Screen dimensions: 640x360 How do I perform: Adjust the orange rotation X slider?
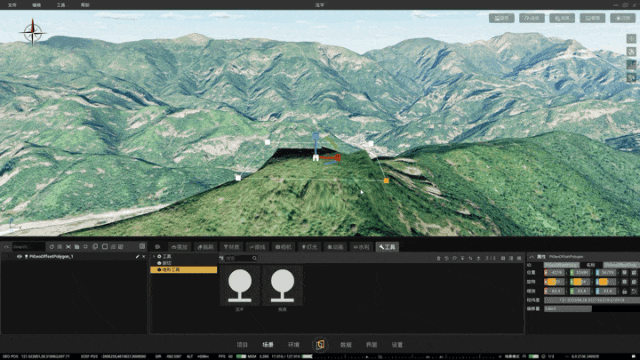point(555,282)
